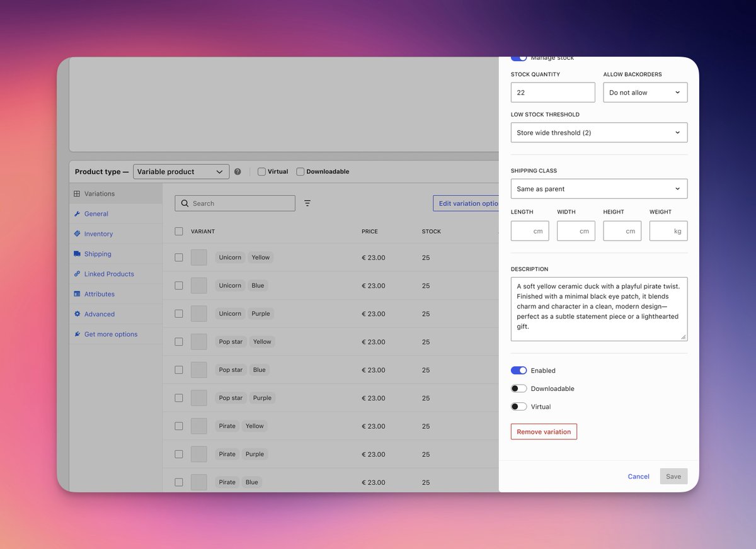756x549 pixels.
Task: Open the Inventory tab
Action: pyautogui.click(x=116, y=234)
